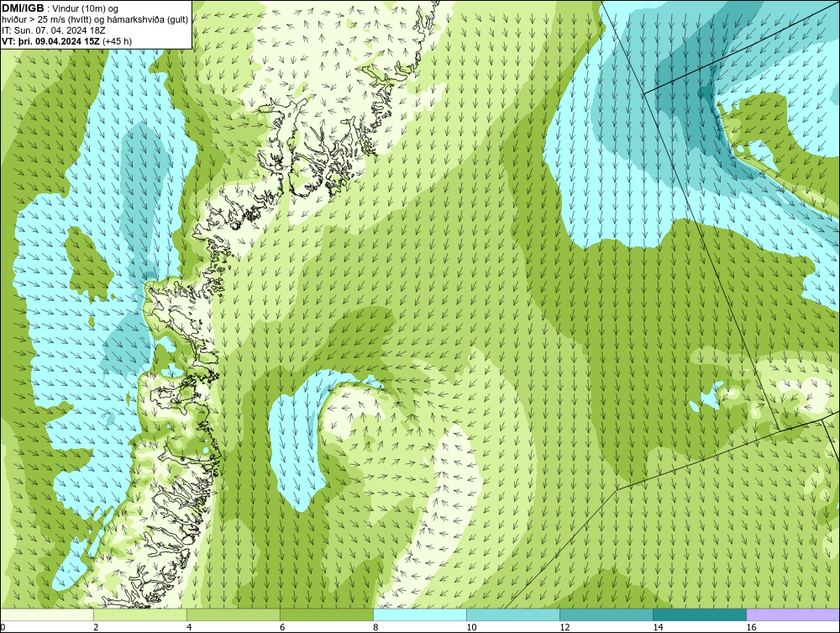This screenshot has width=840, height=633.
Task: Click the 10–12 m/s turquoise swatch
Action: tap(512, 615)
